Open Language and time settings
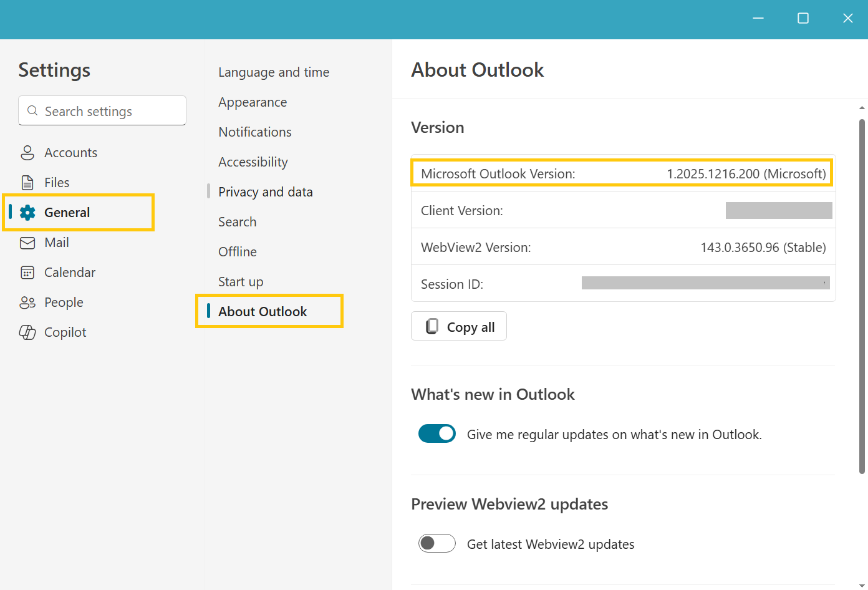 274,72
